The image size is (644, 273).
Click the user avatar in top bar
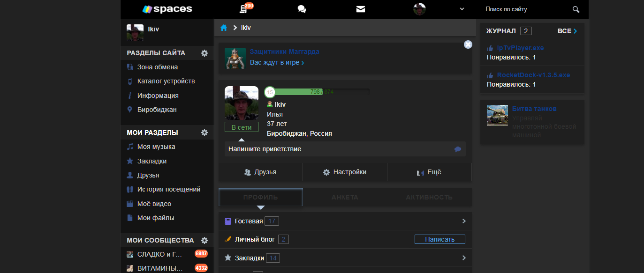click(x=419, y=9)
